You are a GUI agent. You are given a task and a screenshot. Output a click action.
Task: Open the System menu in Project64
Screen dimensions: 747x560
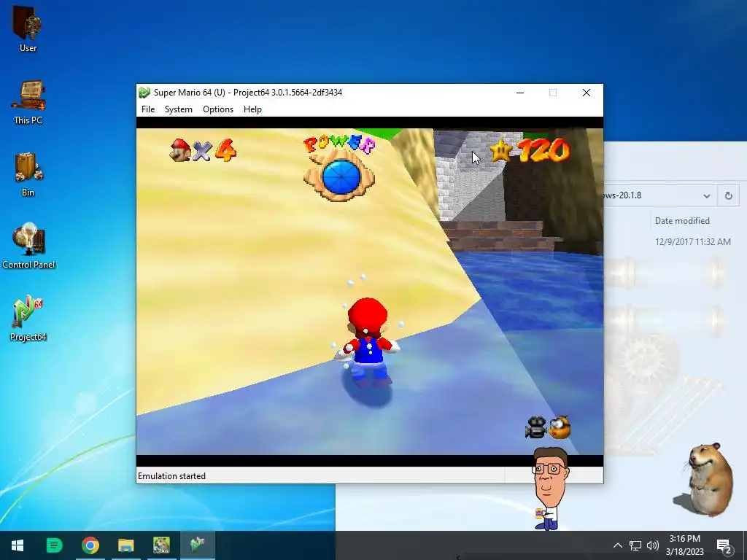point(179,109)
